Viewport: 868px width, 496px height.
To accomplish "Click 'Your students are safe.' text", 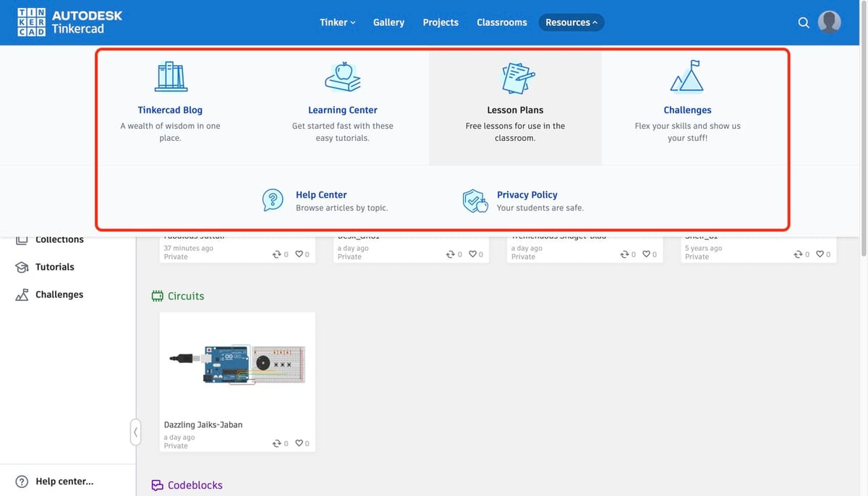I will (540, 208).
